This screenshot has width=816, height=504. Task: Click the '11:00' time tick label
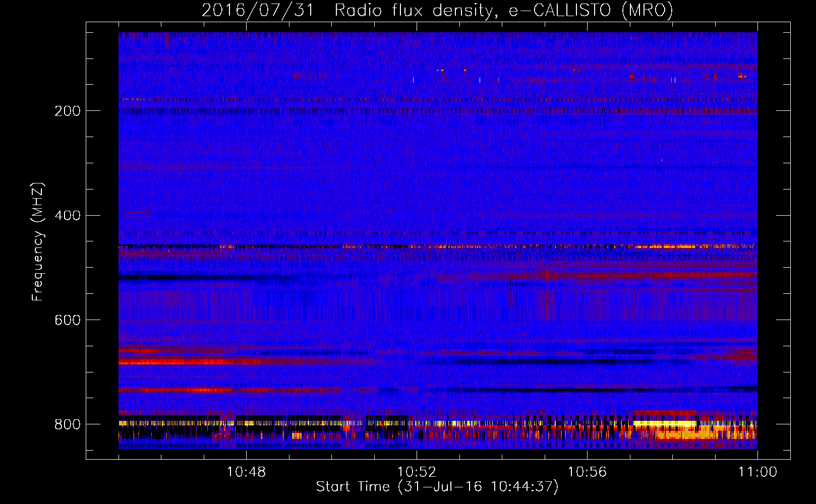tap(757, 472)
